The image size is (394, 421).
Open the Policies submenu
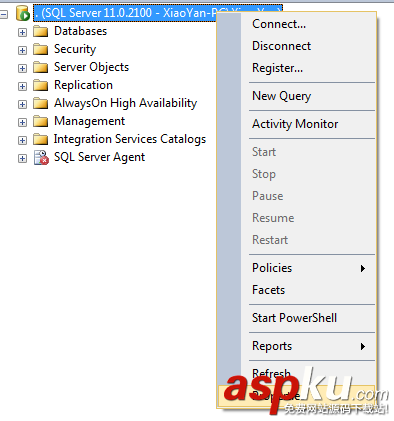tap(297, 268)
